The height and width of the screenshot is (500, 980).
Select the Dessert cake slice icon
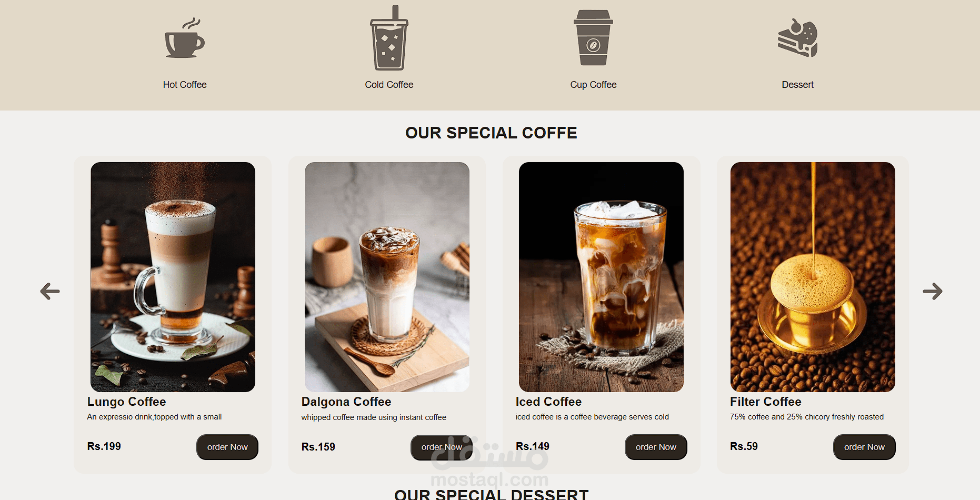(x=797, y=37)
